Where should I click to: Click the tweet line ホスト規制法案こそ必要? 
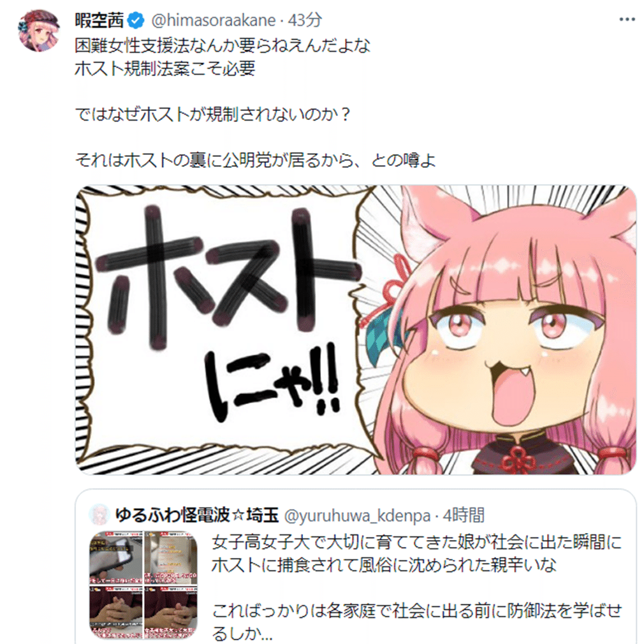(x=165, y=69)
